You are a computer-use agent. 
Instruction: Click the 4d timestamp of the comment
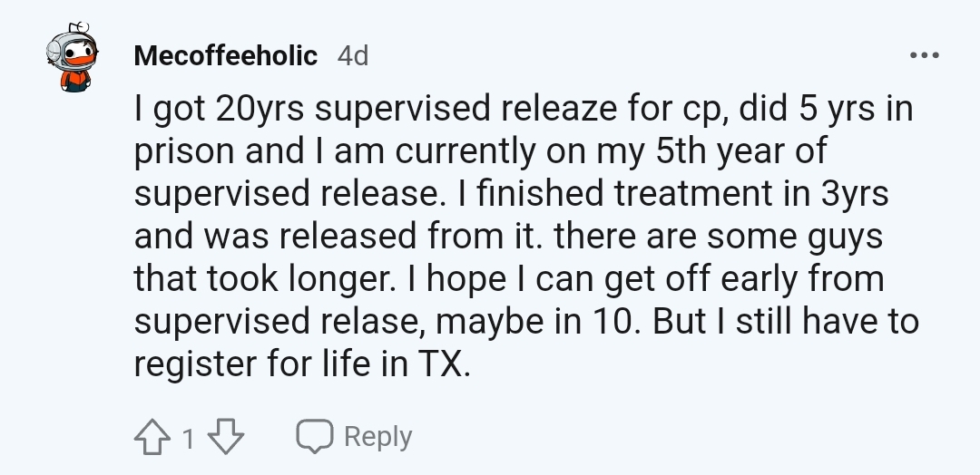click(x=353, y=56)
